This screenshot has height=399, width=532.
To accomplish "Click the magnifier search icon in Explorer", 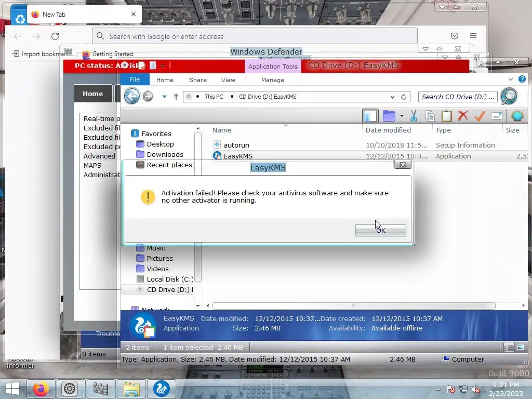I will [x=509, y=96].
